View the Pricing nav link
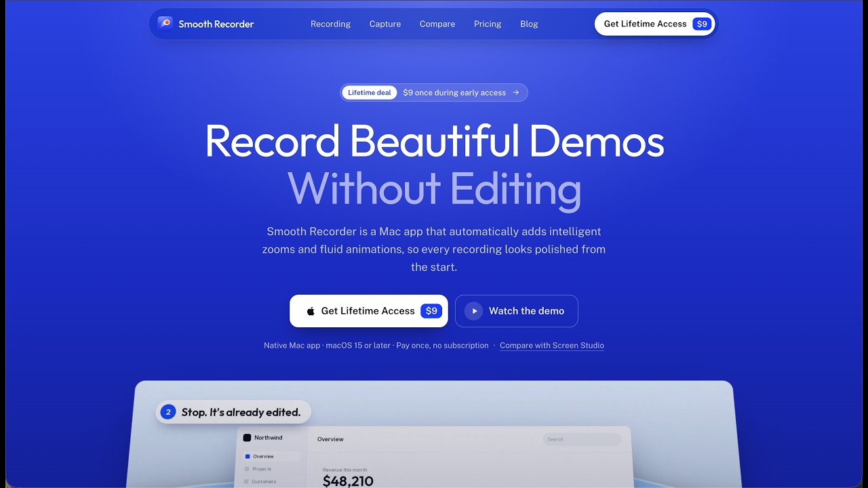The image size is (868, 488). pos(488,24)
